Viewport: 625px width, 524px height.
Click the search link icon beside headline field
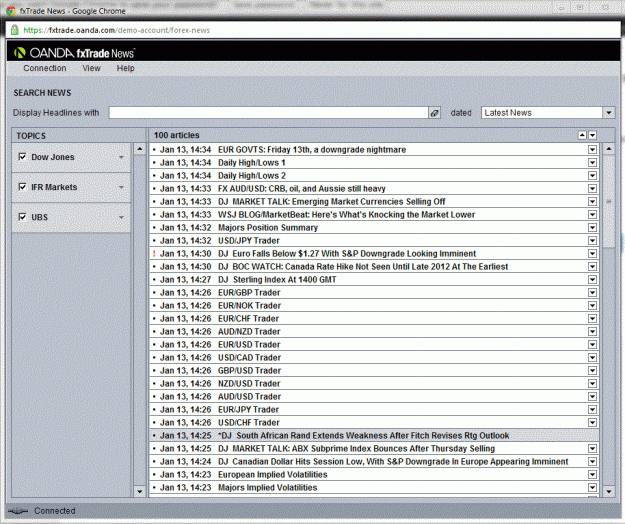434,113
